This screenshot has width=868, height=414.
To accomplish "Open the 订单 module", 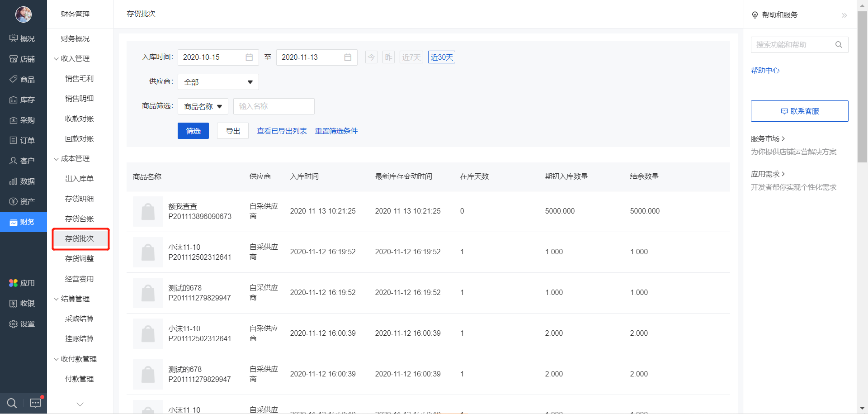I will (x=23, y=140).
